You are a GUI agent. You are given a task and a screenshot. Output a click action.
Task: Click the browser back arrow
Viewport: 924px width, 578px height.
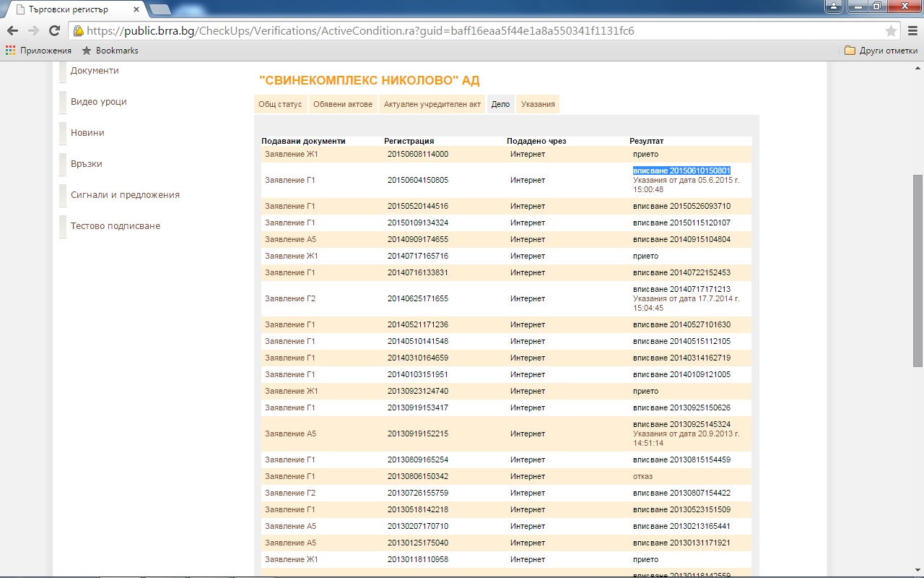pos(12,31)
